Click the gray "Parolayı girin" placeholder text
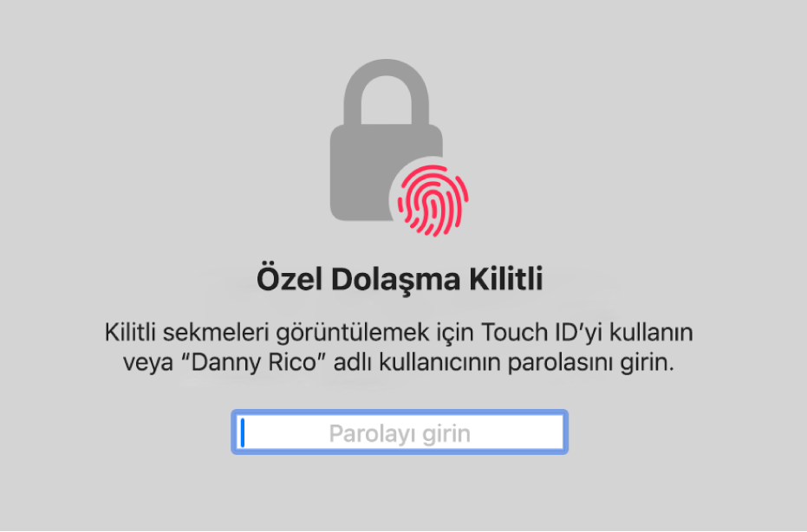Viewport: 807px width, 532px height. [x=400, y=433]
